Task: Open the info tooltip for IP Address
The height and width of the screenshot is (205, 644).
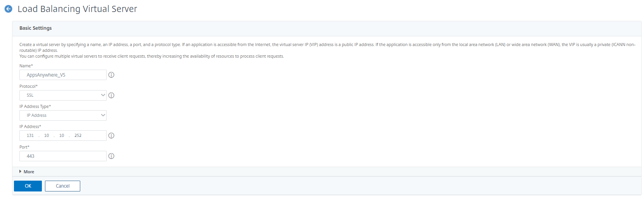Action: [111, 136]
